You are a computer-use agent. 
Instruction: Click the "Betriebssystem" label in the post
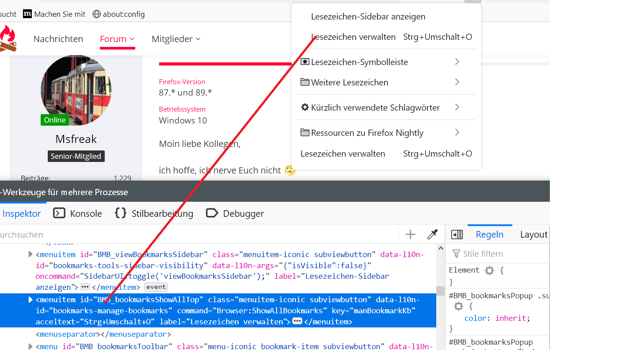[x=182, y=109]
